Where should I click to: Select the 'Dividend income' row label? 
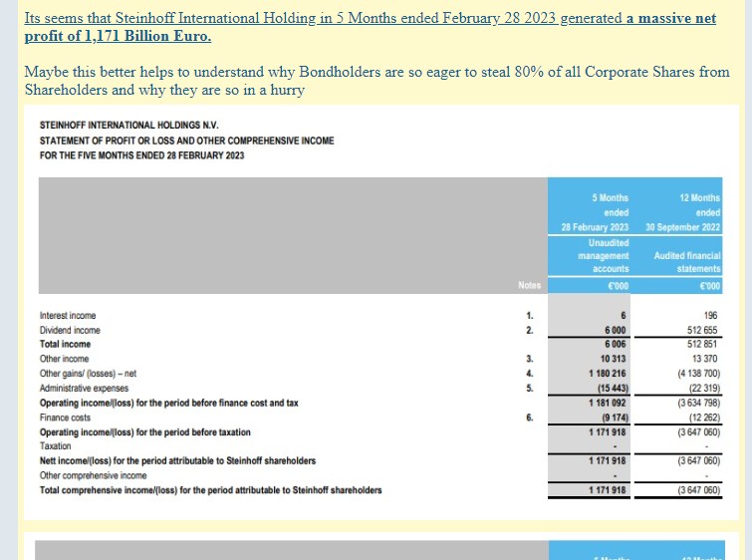70,330
